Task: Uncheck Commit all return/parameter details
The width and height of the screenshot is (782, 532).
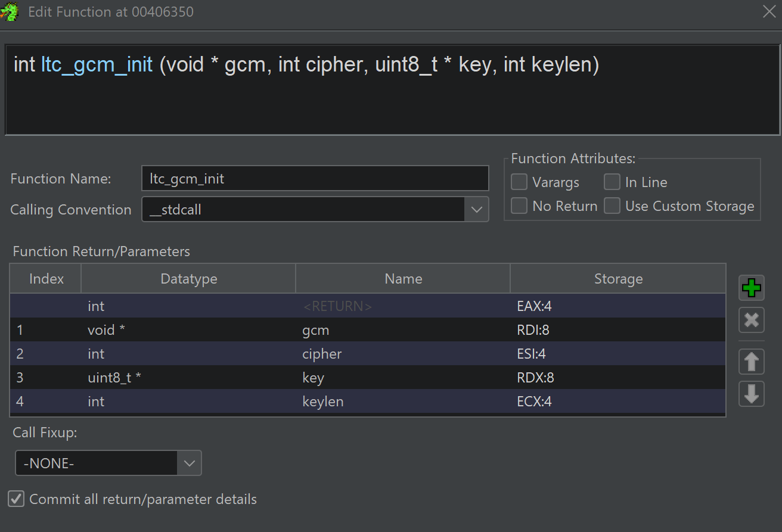Action: (x=17, y=499)
